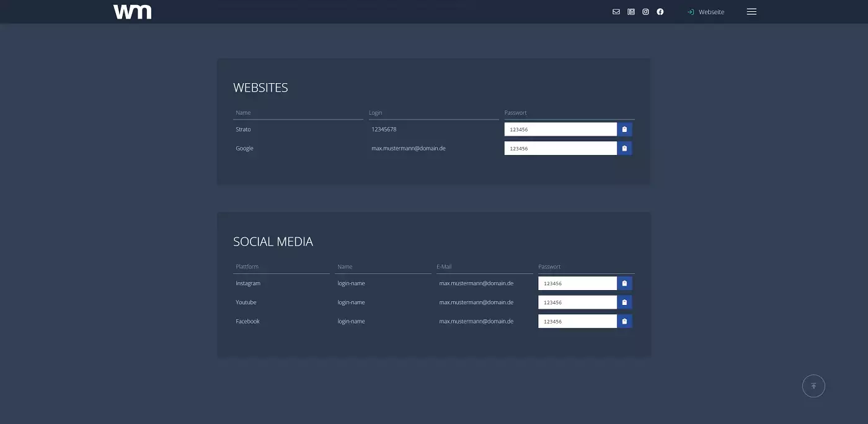This screenshot has width=868, height=424.
Task: Click the wm logo
Action: point(132,12)
